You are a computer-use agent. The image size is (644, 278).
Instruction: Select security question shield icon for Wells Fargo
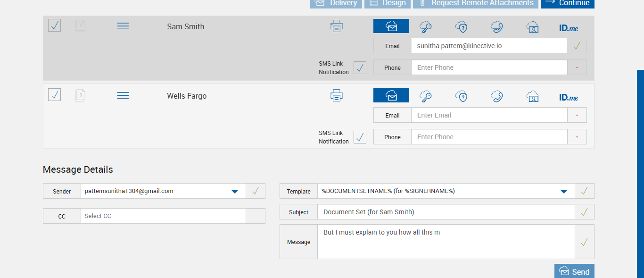tap(461, 96)
